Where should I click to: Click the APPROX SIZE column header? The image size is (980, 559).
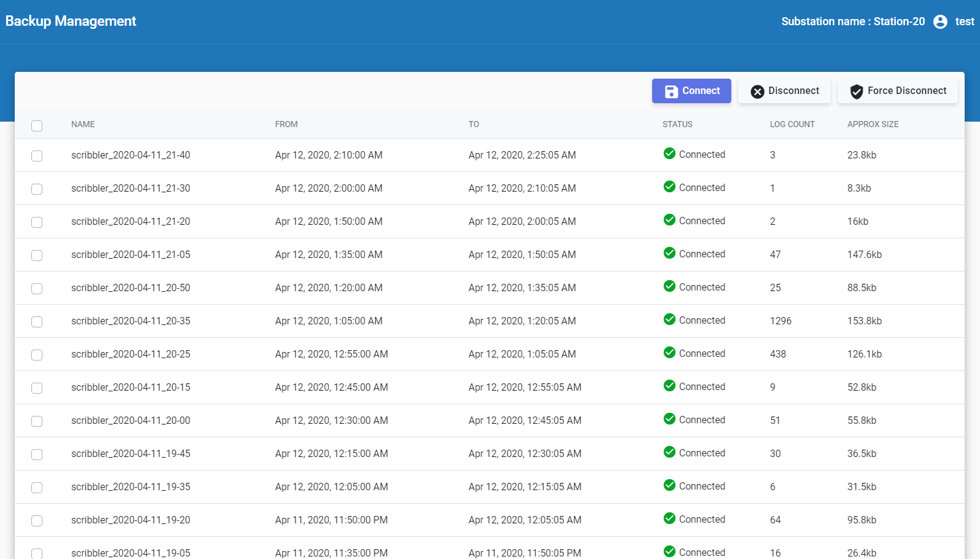(x=873, y=124)
